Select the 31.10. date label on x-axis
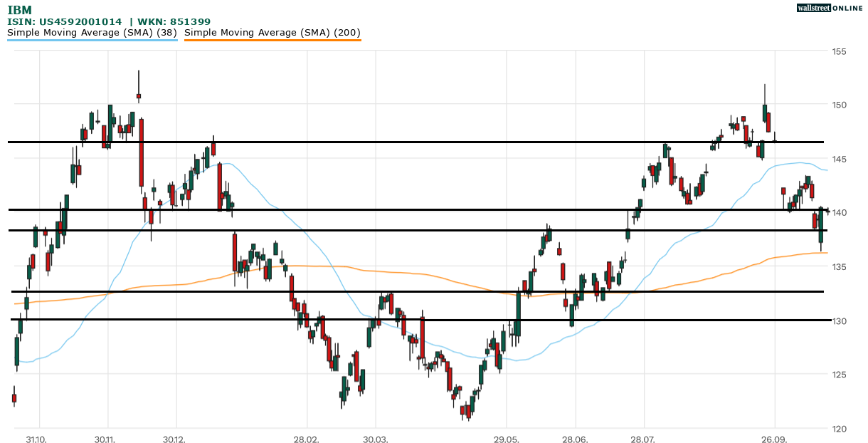 click(35, 439)
